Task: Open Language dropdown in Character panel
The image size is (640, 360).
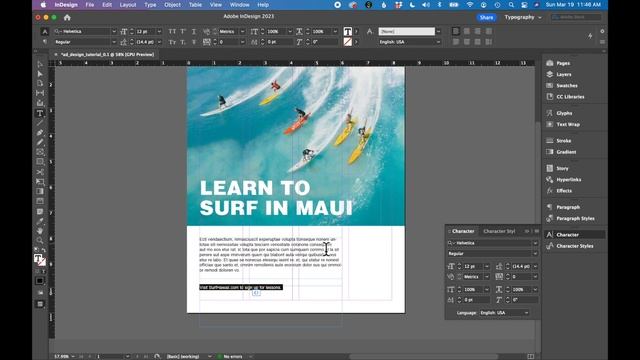Action: coord(504,313)
